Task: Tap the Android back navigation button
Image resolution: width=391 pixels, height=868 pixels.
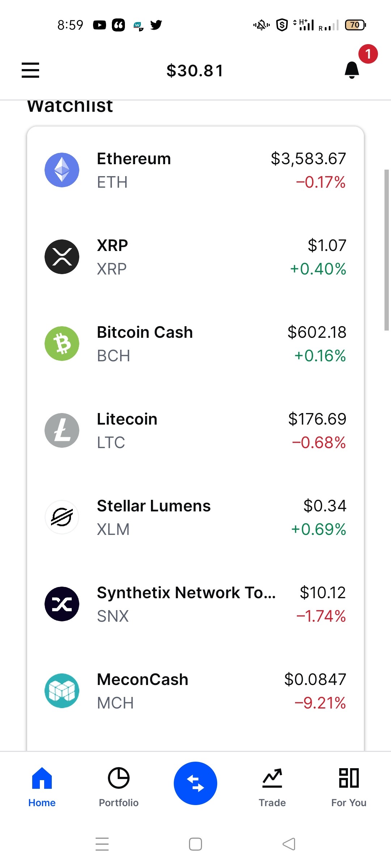Action: (289, 844)
